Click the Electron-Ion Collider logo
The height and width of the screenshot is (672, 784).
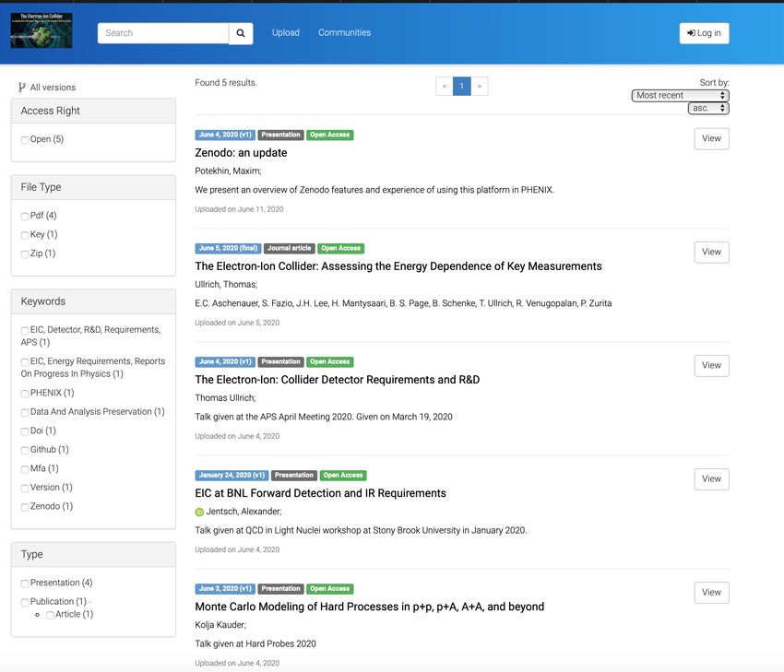(42, 30)
